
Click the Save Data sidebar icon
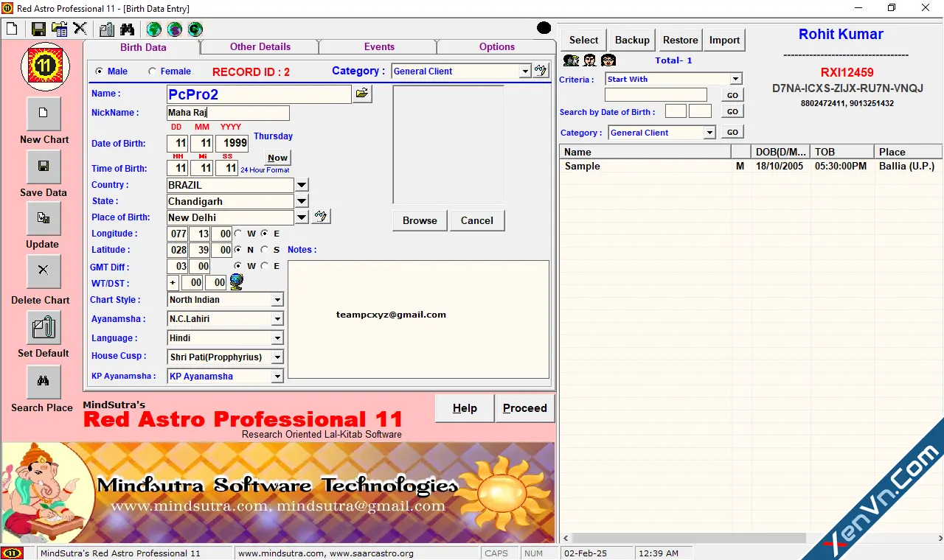(44, 167)
